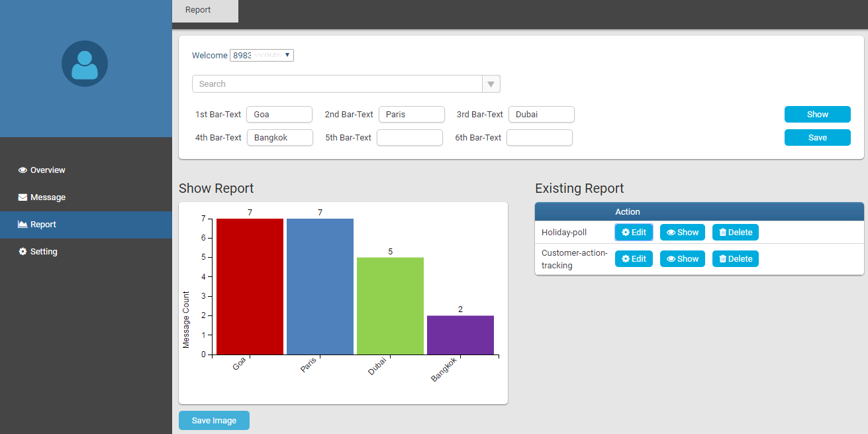Screen dimensions: 868x434
Task: Edit the Holiday-poll report
Action: tap(634, 233)
